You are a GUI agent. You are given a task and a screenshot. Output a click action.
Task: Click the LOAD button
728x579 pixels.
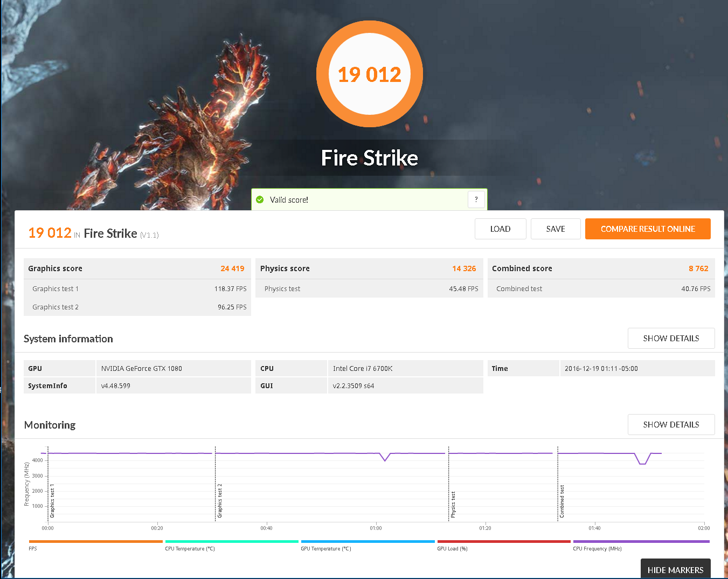click(500, 229)
